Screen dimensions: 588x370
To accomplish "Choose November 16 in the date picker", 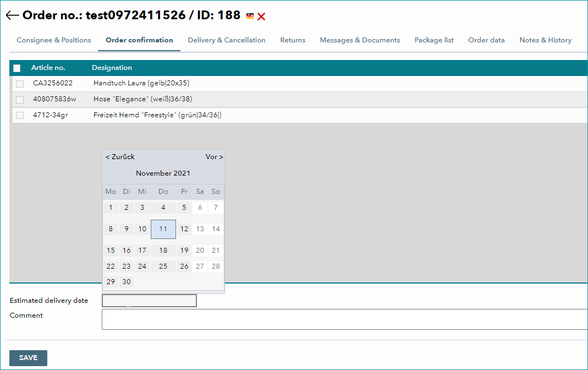I will click(x=127, y=251).
